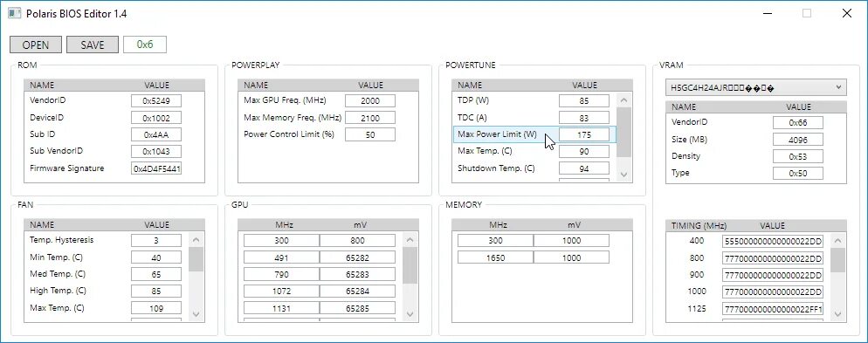Screen dimensions: 868x343
Task: Edit GPU clock 790 MHz field
Action: (281, 274)
